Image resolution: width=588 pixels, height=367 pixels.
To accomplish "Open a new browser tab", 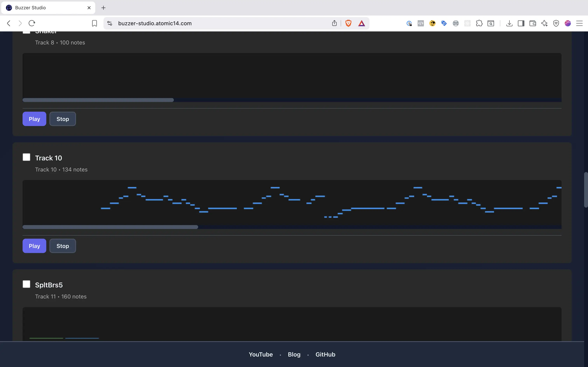I will pyautogui.click(x=103, y=8).
